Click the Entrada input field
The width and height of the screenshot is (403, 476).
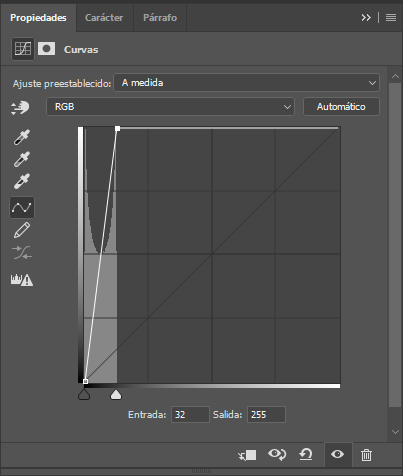190,415
